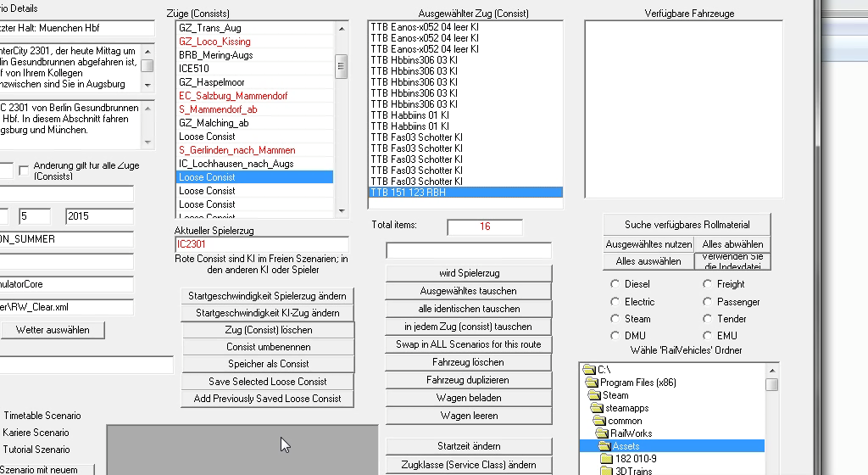This screenshot has height=475, width=868.
Task: Click alle identischen tauschen button
Action: [x=469, y=309]
